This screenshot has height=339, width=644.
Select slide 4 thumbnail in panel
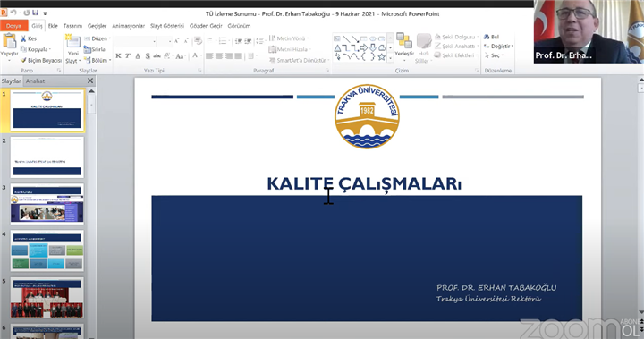(47, 250)
